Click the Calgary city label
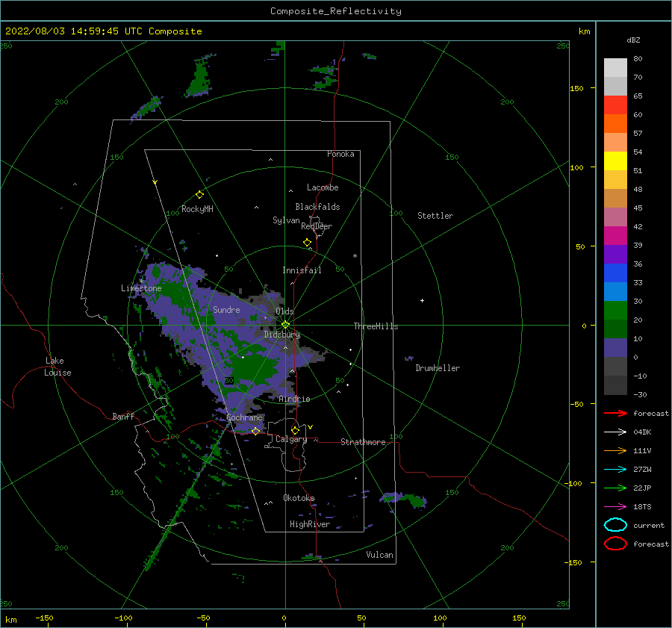This screenshot has width=672, height=628. 291,439
